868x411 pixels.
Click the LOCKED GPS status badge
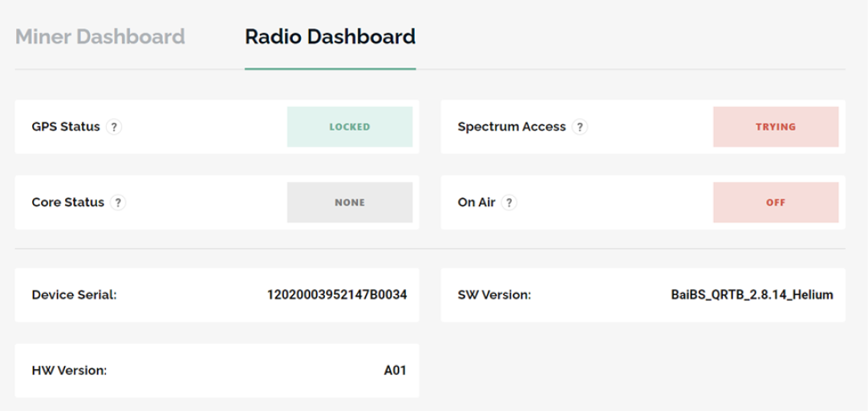[350, 127]
